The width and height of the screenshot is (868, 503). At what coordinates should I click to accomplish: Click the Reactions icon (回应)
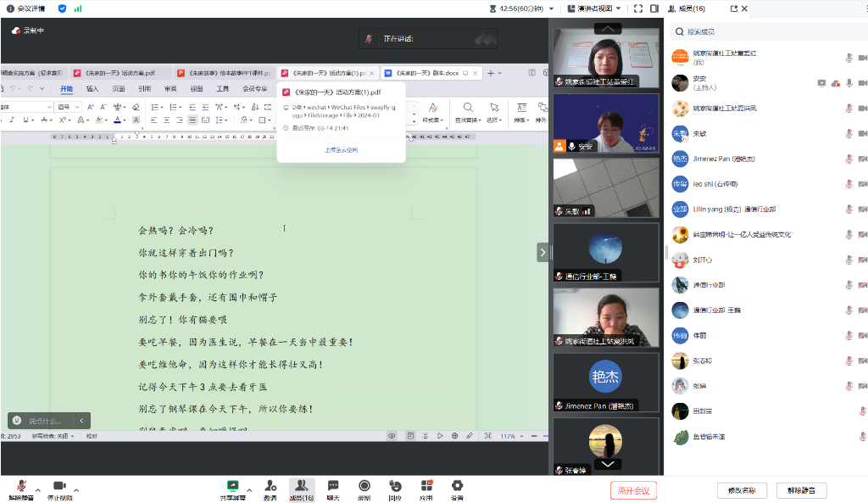395,489
